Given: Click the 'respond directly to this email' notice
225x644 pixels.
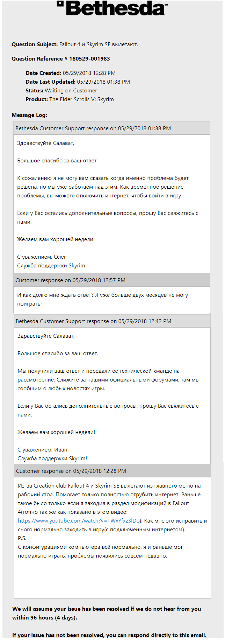Looking at the screenshot, I should 109,635.
